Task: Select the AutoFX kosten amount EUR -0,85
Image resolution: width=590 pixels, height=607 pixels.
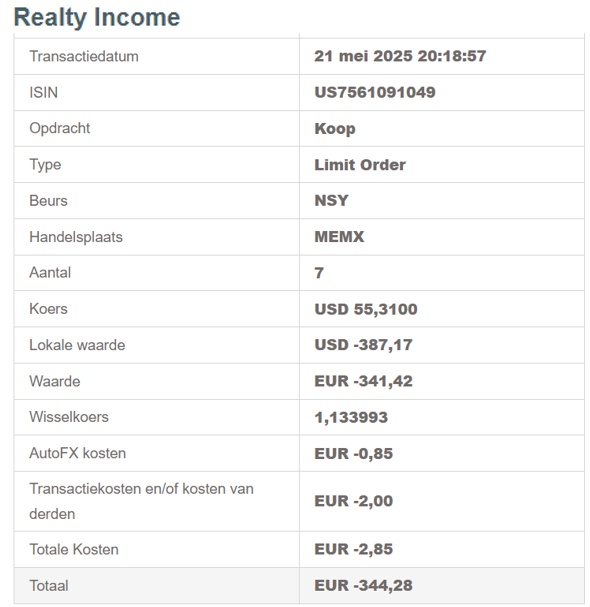Action: coord(353,454)
